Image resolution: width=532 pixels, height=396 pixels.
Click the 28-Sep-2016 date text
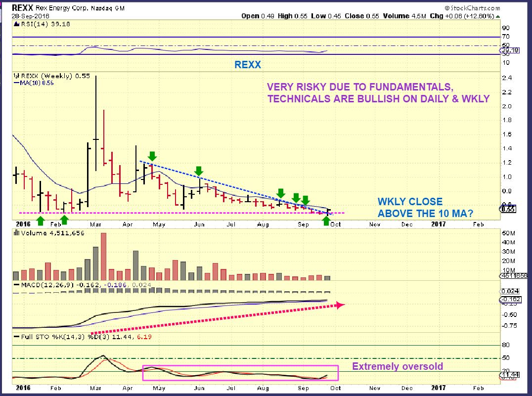pyautogui.click(x=31, y=16)
